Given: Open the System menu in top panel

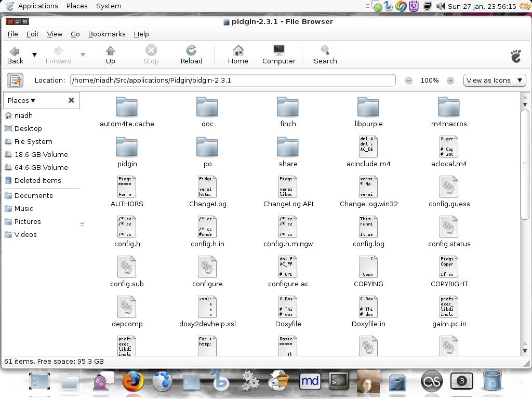Looking at the screenshot, I should coord(109,6).
